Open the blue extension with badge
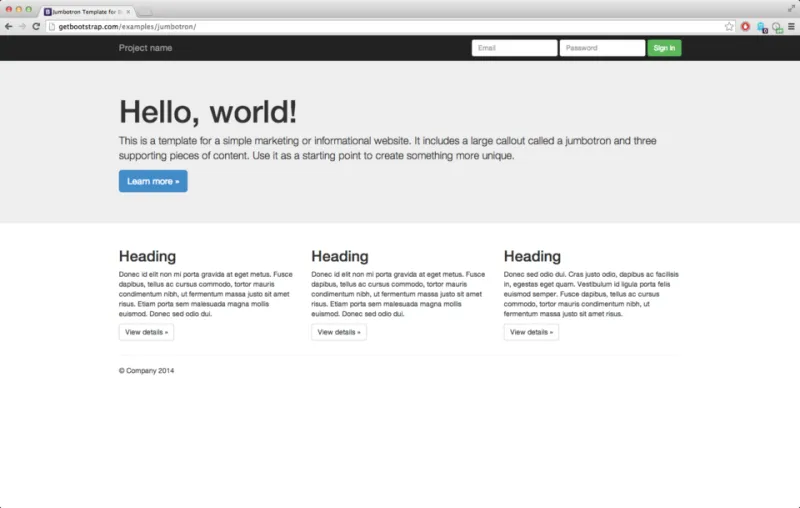 [762, 28]
